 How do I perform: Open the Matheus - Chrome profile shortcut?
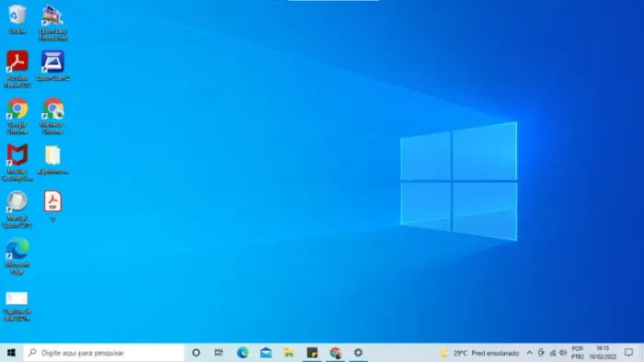52,116
